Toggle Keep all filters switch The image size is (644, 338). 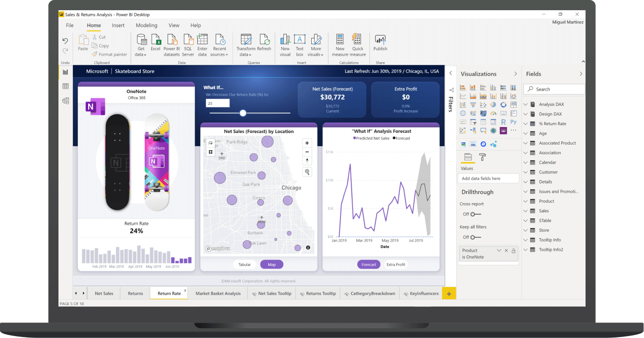tap(475, 237)
